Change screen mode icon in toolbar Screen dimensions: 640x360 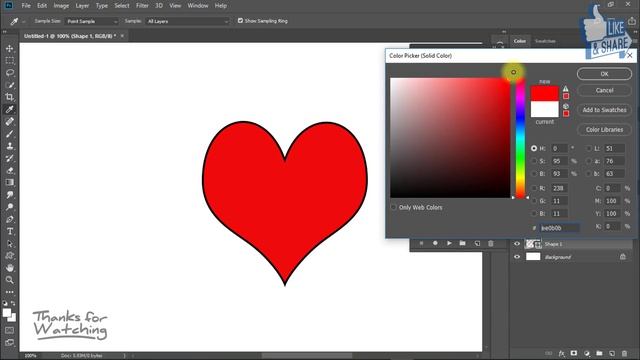click(9, 342)
